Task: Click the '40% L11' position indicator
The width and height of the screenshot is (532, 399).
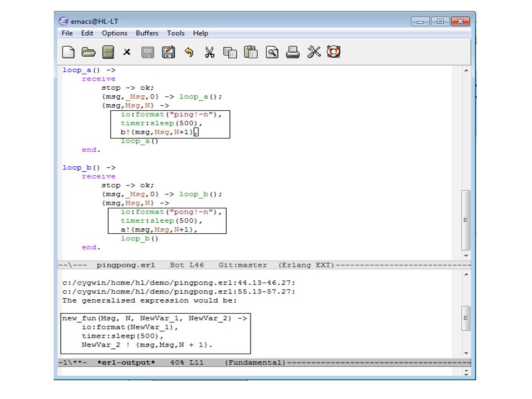Action: click(x=187, y=362)
